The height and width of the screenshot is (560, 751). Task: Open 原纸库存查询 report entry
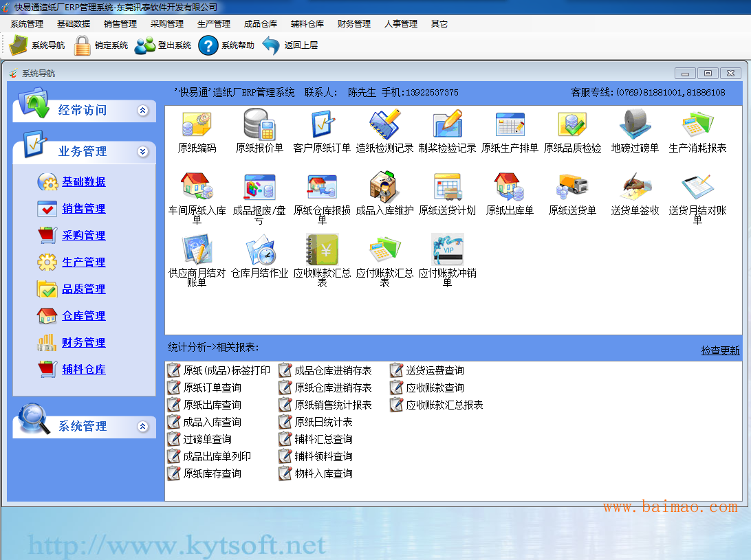pyautogui.click(x=213, y=474)
